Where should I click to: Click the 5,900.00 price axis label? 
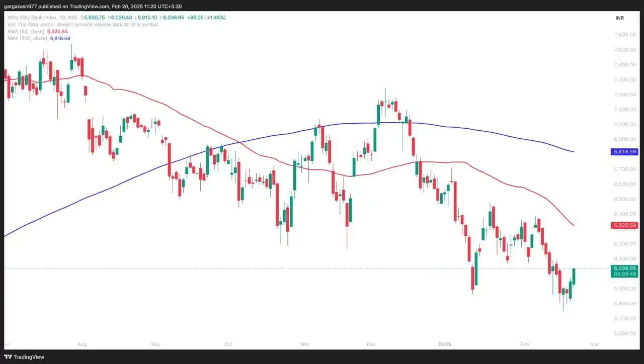625,289
